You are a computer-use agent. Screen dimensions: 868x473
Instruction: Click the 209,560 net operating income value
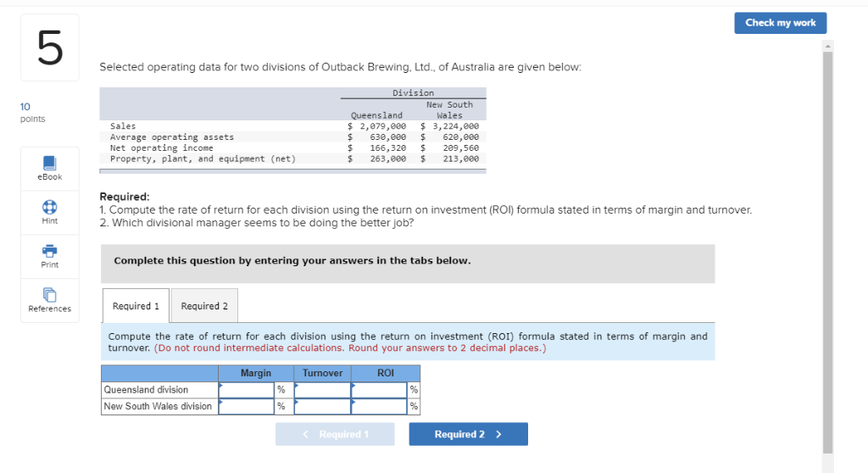[x=460, y=147]
